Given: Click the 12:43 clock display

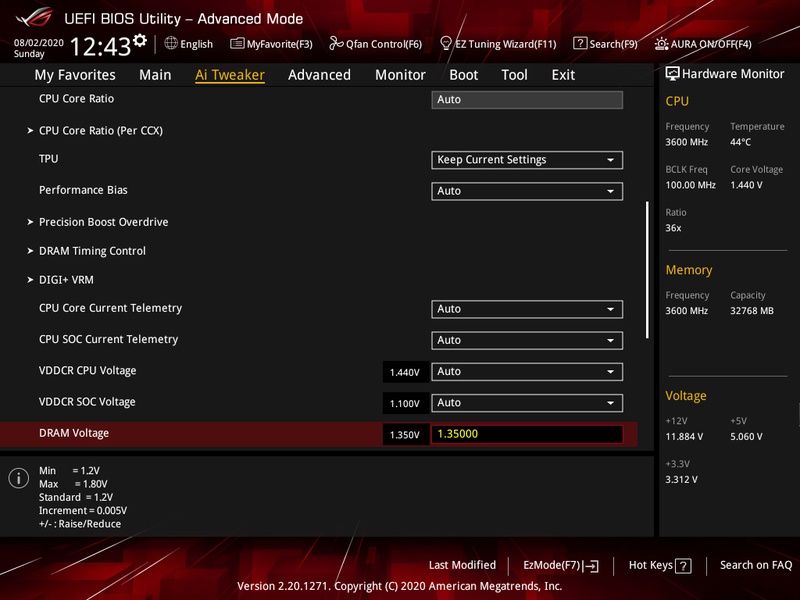Looking at the screenshot, I should pyautogui.click(x=101, y=46).
